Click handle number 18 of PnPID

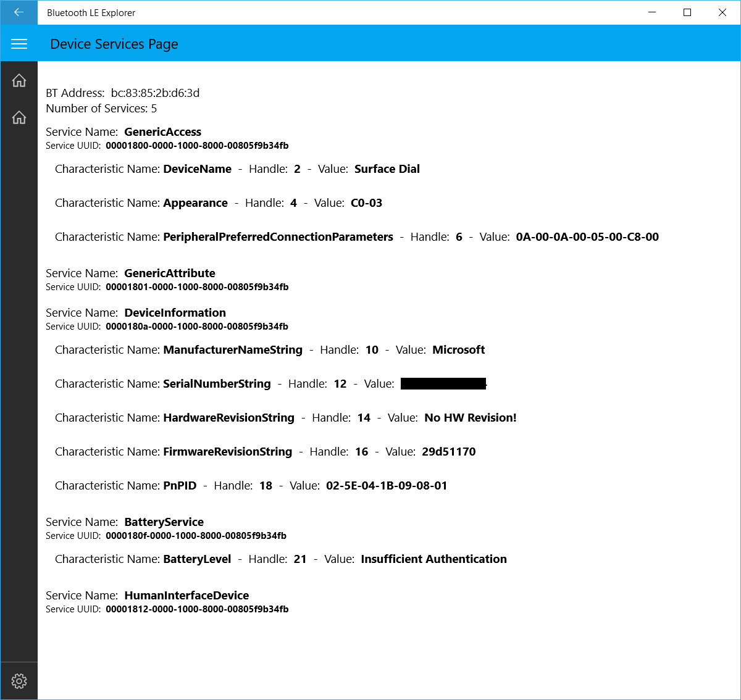(266, 486)
